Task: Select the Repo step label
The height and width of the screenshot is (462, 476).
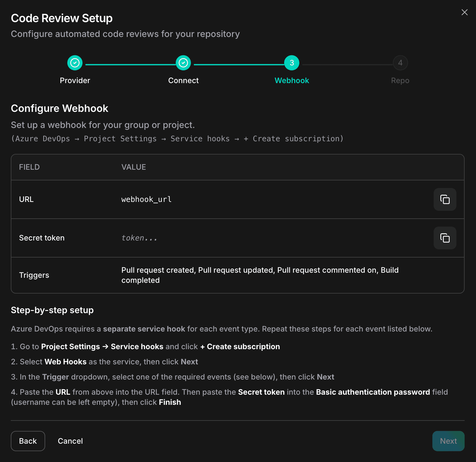Action: pos(400,80)
